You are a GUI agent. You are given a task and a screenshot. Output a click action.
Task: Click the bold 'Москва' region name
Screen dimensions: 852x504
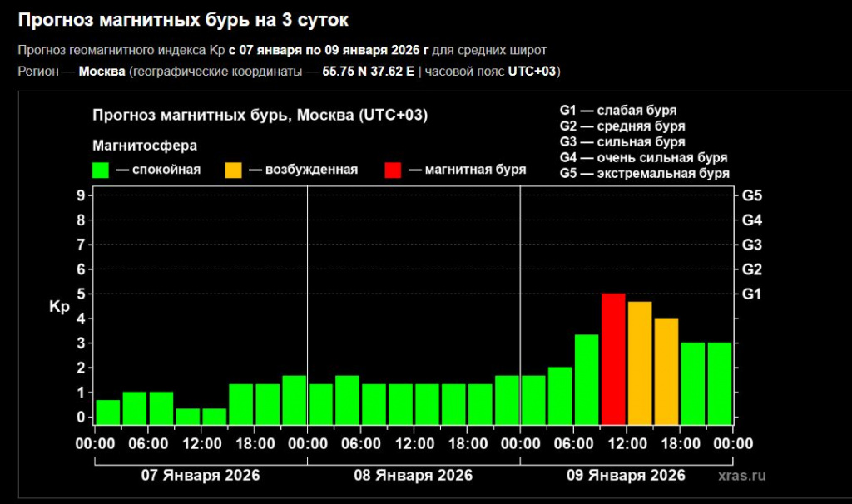[x=102, y=71]
